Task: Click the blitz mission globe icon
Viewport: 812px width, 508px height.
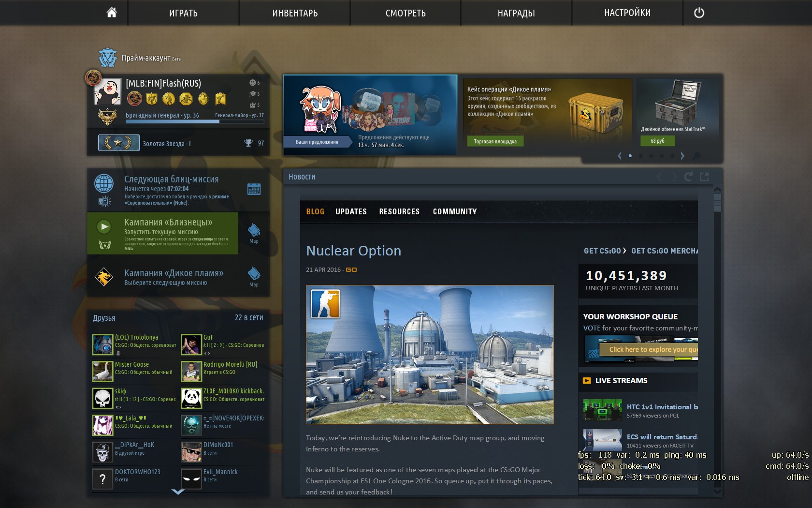Action: coord(104,184)
